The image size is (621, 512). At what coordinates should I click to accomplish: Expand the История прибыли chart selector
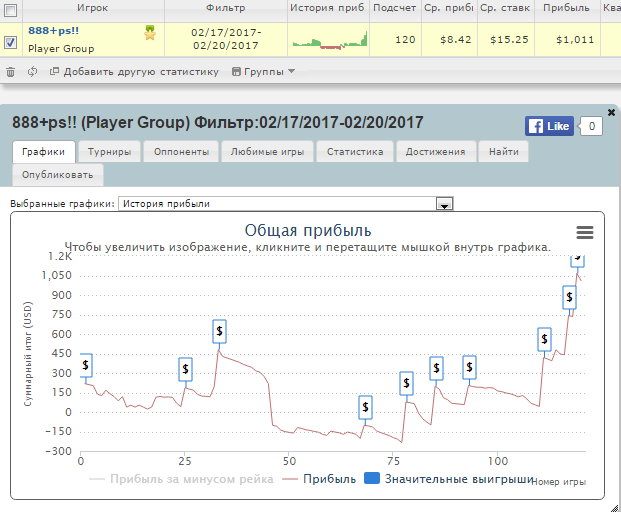click(285, 204)
